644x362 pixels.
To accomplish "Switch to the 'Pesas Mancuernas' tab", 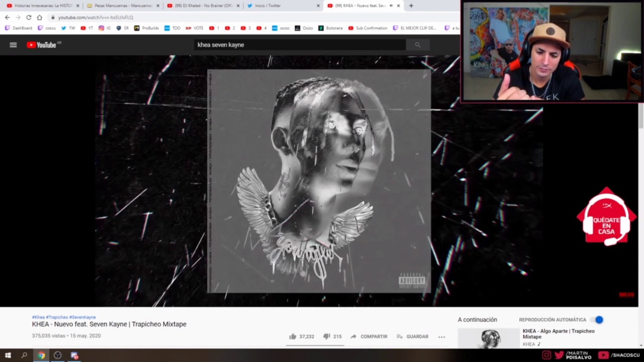I will tap(122, 6).
